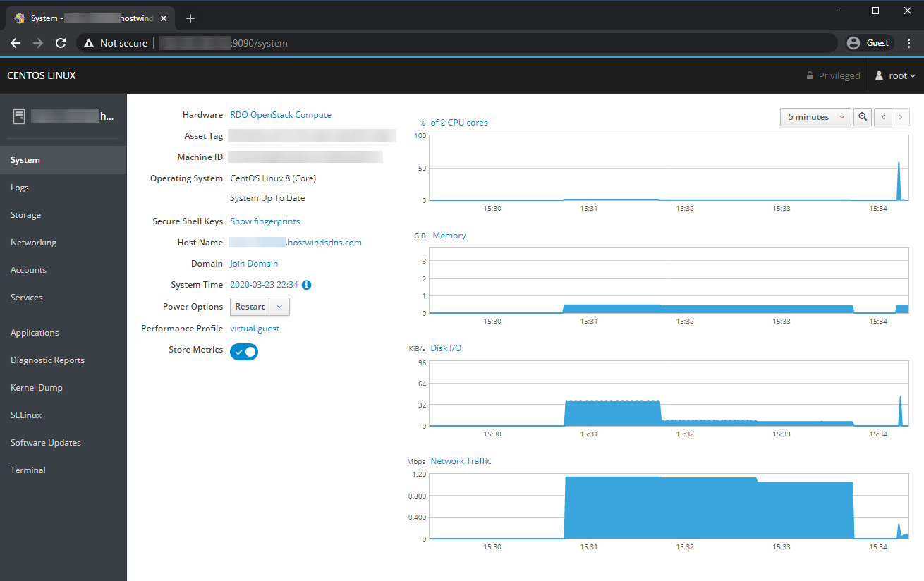The height and width of the screenshot is (581, 924).
Task: Open the 'of 2 CPU cores' graph link
Action: pyautogui.click(x=459, y=123)
